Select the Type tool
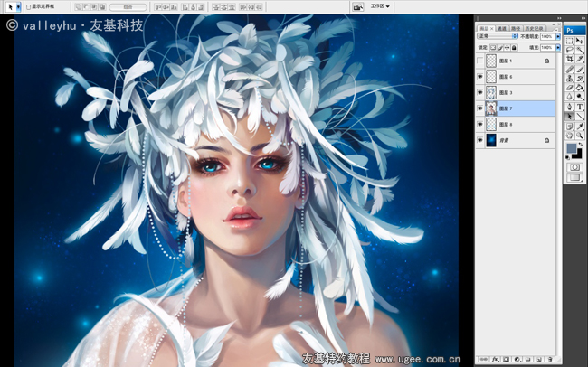 (580, 108)
